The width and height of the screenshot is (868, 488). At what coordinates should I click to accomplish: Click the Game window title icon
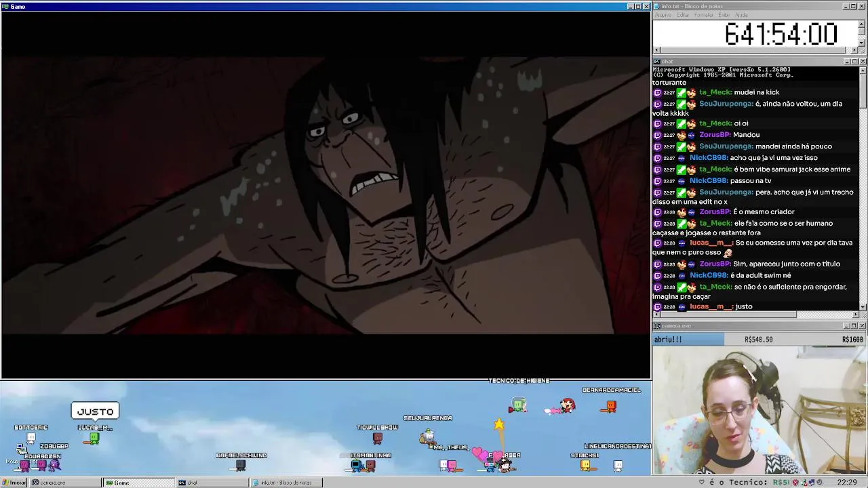[x=5, y=6]
